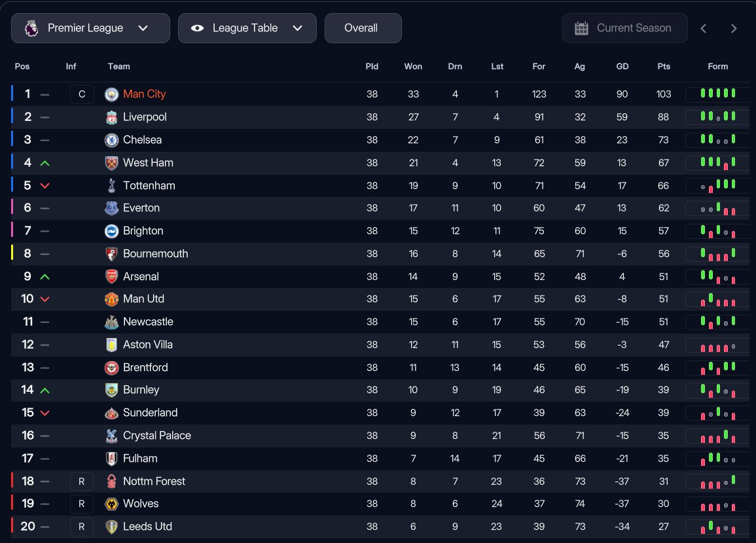Click Man City's form indicator bars
This screenshot has height=543, width=756.
tap(717, 94)
